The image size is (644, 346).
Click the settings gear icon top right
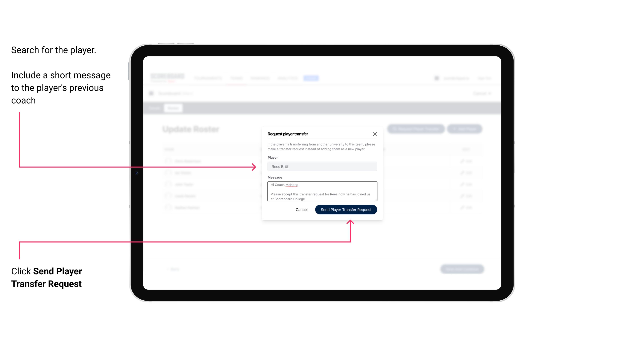pyautogui.click(x=436, y=78)
